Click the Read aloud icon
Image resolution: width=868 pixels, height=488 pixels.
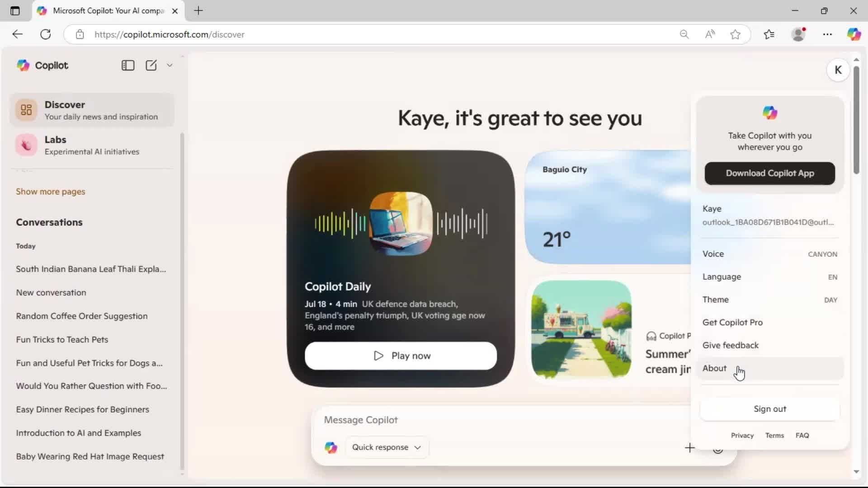(710, 34)
